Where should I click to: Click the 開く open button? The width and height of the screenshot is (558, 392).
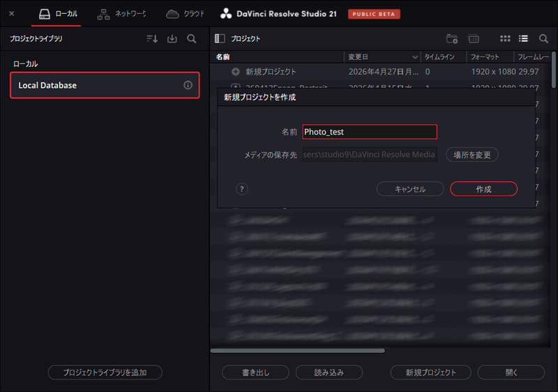[x=511, y=372]
